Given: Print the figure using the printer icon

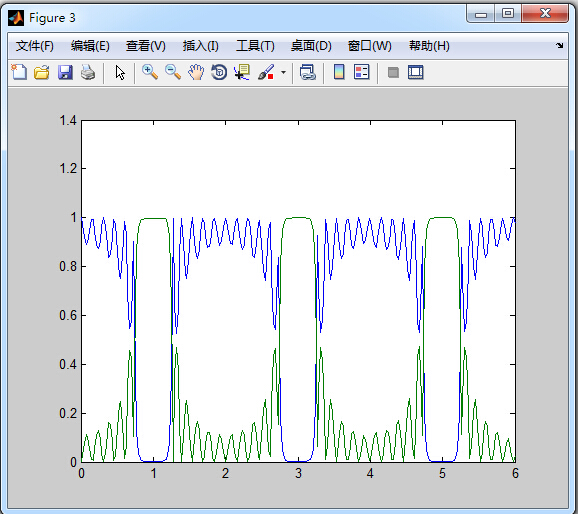Looking at the screenshot, I should [x=88, y=72].
